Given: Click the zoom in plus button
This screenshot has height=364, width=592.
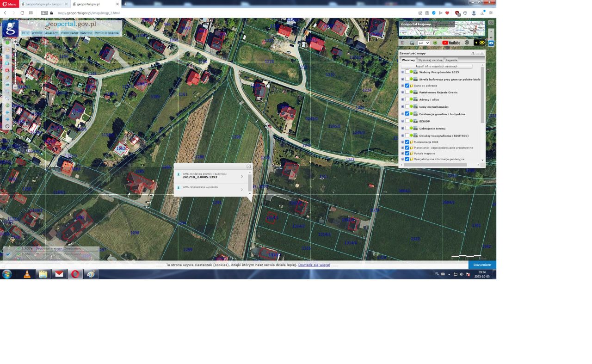Looking at the screenshot, I should pyautogui.click(x=15, y=42).
